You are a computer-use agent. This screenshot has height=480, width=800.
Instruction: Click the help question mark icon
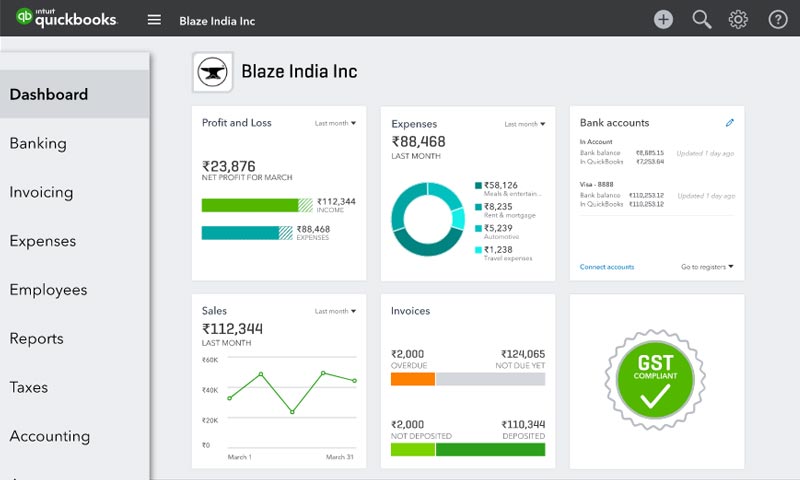click(x=778, y=19)
